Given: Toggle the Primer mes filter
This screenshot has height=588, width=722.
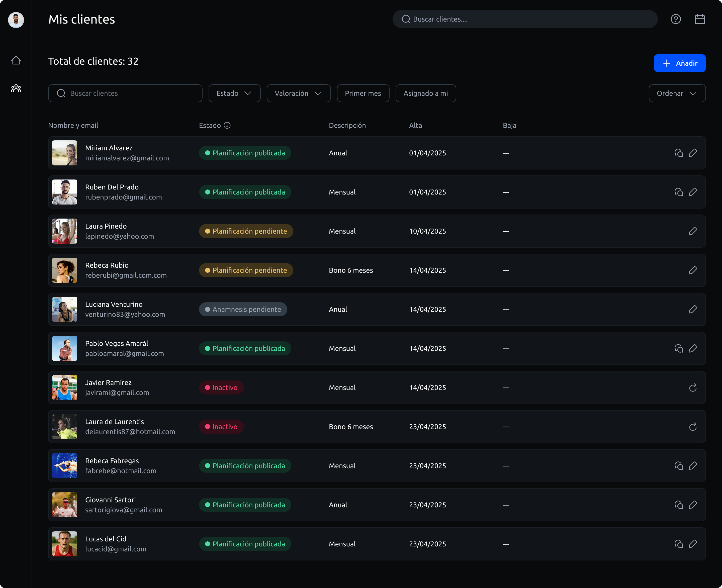Looking at the screenshot, I should click(x=363, y=93).
